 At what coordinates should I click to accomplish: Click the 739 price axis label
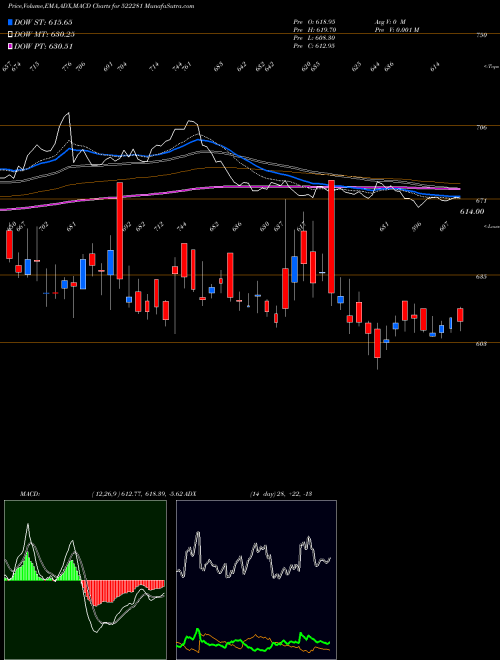click(x=481, y=35)
